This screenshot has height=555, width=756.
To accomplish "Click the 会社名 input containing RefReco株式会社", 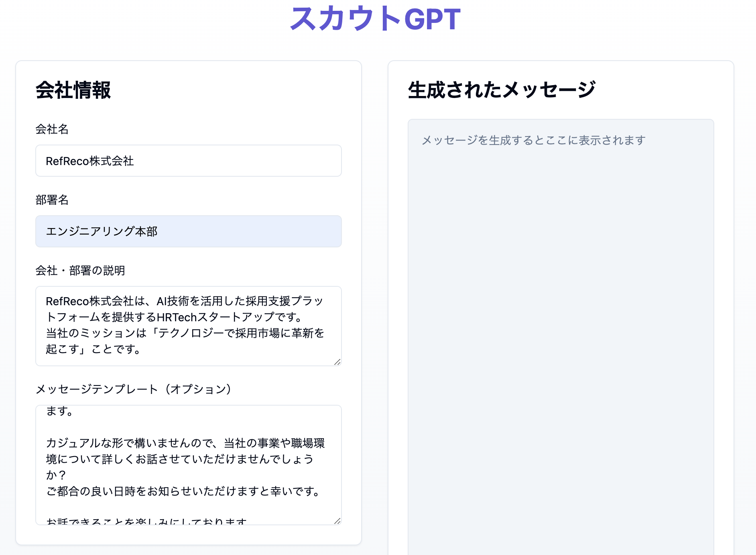I will pyautogui.click(x=188, y=161).
